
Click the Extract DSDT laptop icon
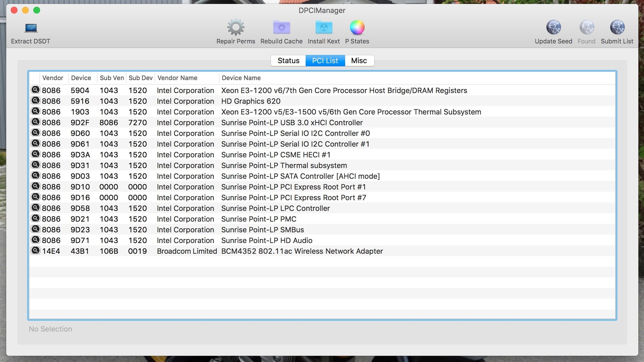(31, 28)
